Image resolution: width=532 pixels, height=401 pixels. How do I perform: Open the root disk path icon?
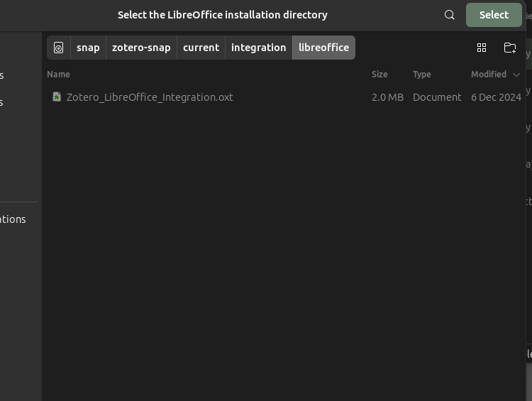[58, 48]
